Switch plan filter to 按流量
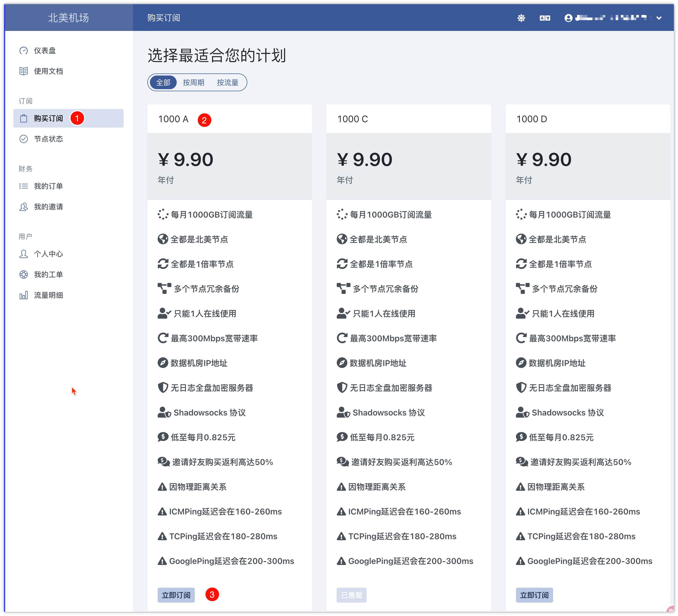 point(228,82)
